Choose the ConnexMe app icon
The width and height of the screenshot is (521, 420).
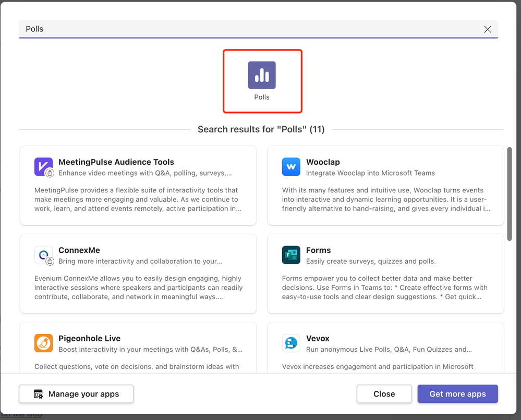(43, 255)
